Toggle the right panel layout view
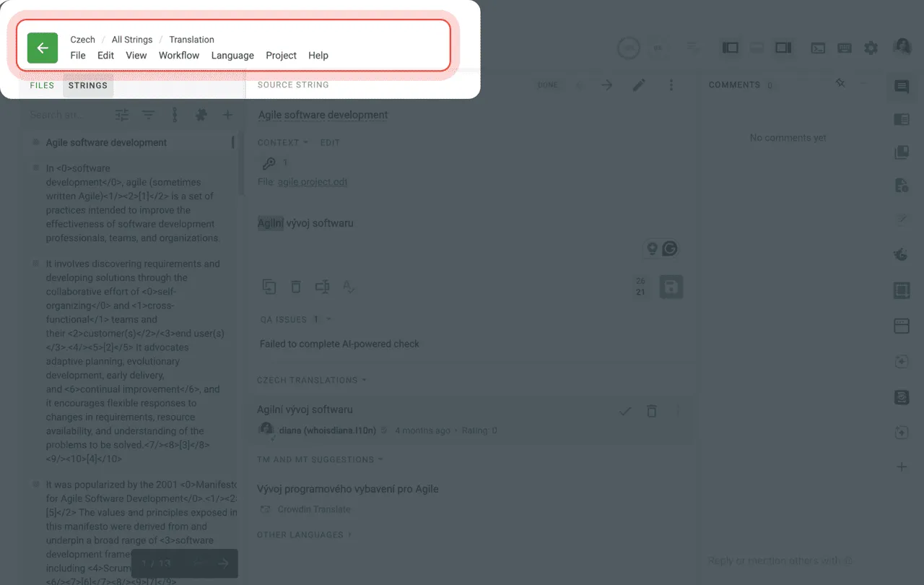 [783, 48]
